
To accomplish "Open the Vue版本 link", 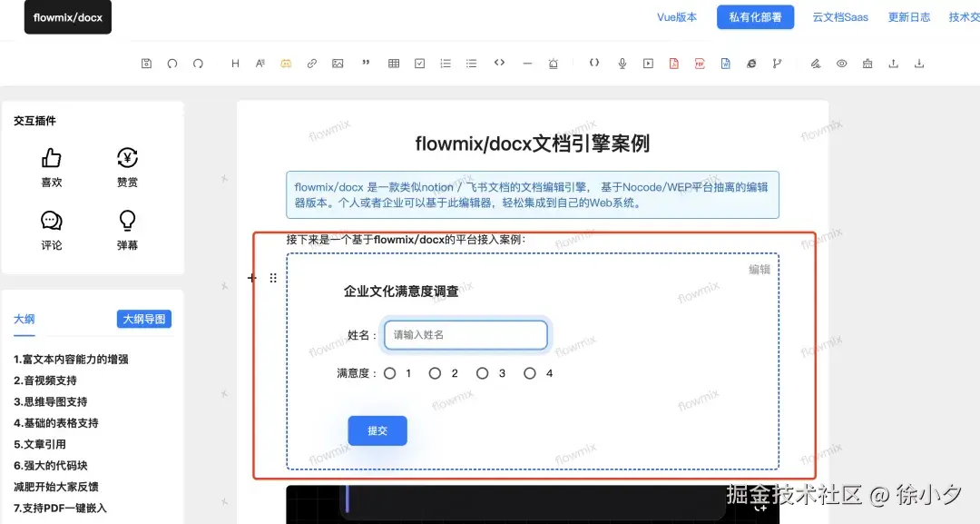I will pyautogui.click(x=676, y=16).
